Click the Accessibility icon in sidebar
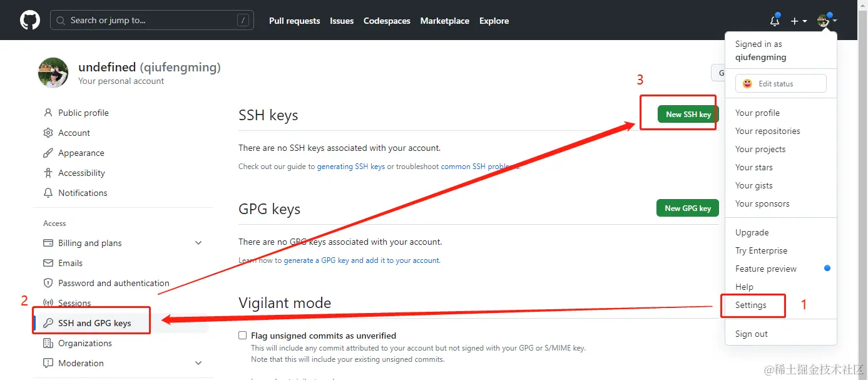The width and height of the screenshot is (868, 380). (48, 173)
